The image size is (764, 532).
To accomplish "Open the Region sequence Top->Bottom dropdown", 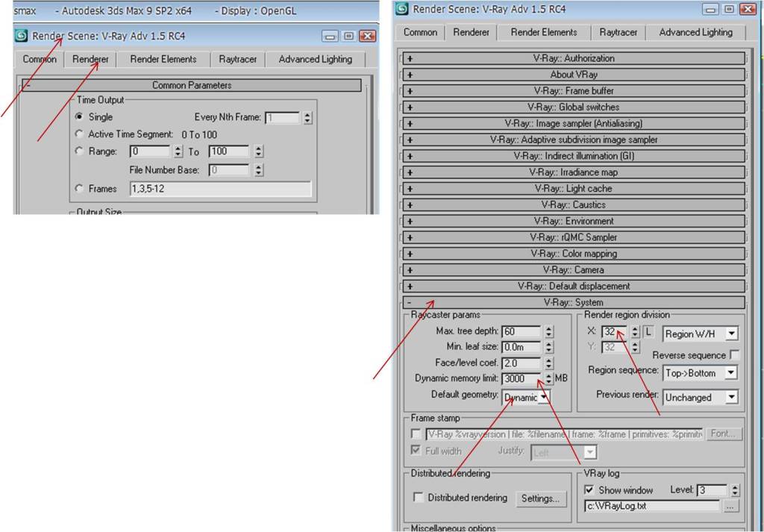I will click(x=700, y=373).
